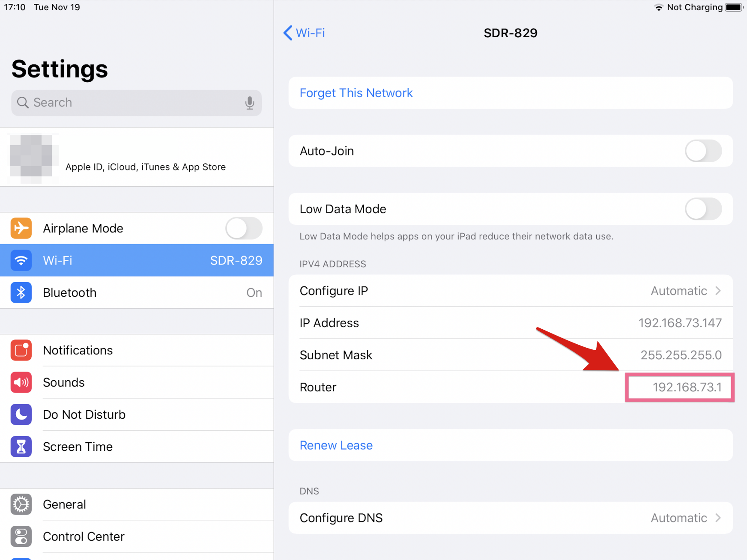The height and width of the screenshot is (560, 747).
Task: Tap the date Tue Nov 19
Action: pyautogui.click(x=57, y=7)
